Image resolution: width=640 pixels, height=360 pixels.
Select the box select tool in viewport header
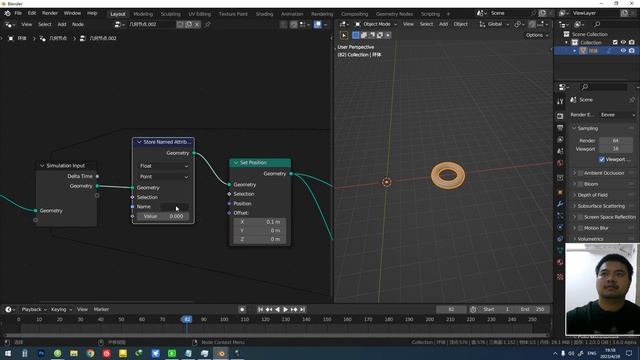pos(356,35)
